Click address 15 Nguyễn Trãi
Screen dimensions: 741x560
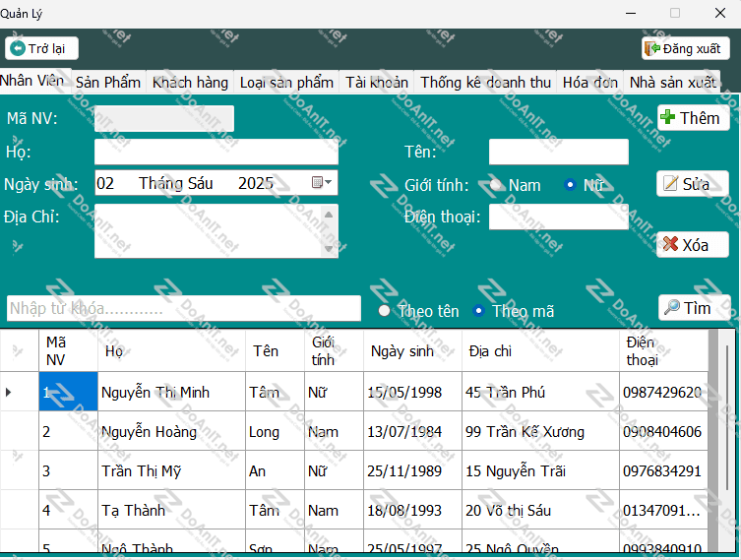(540, 470)
